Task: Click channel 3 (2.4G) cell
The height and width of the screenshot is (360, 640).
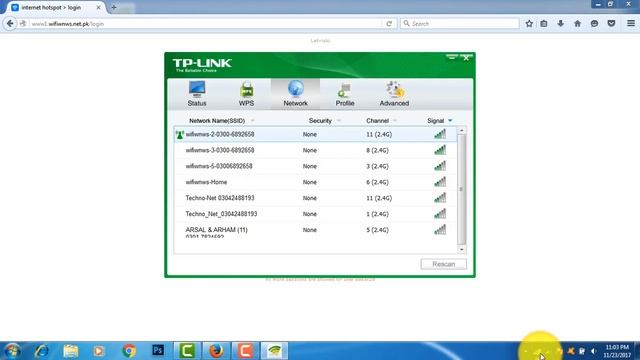Action: pyautogui.click(x=377, y=166)
